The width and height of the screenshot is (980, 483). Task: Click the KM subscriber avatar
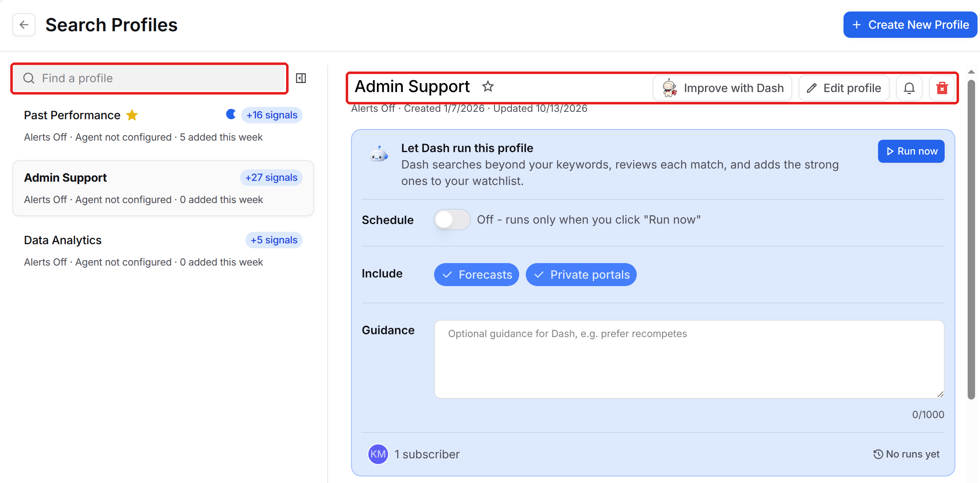pyautogui.click(x=378, y=454)
